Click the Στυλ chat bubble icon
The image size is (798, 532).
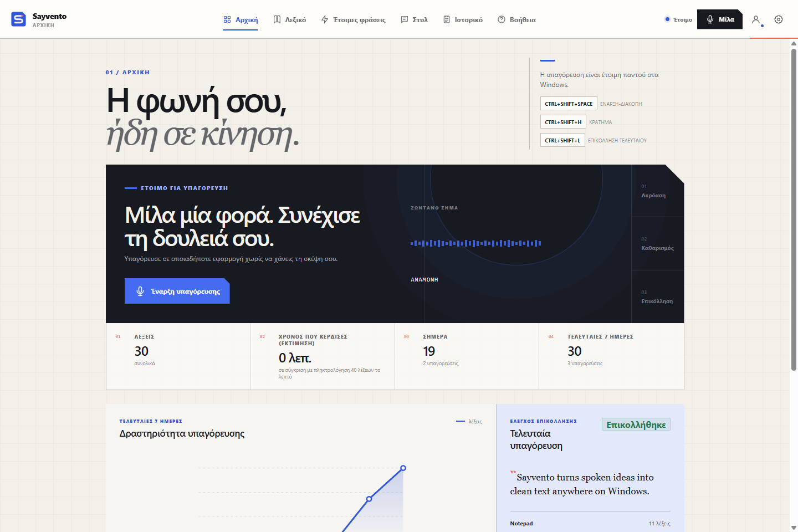pyautogui.click(x=405, y=19)
